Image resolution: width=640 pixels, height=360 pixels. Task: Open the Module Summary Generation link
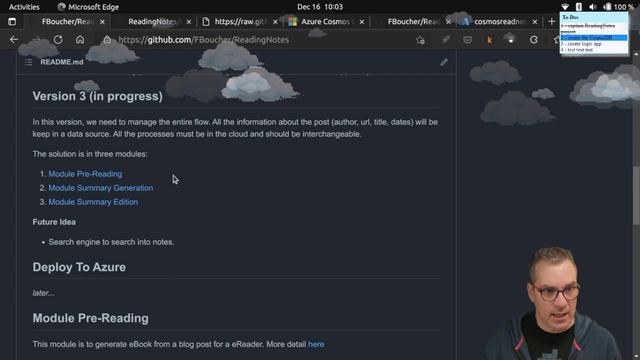pyautogui.click(x=101, y=188)
